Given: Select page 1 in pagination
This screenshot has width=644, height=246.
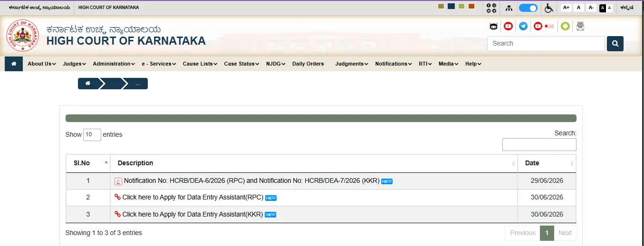Looking at the screenshot, I should (547, 233).
